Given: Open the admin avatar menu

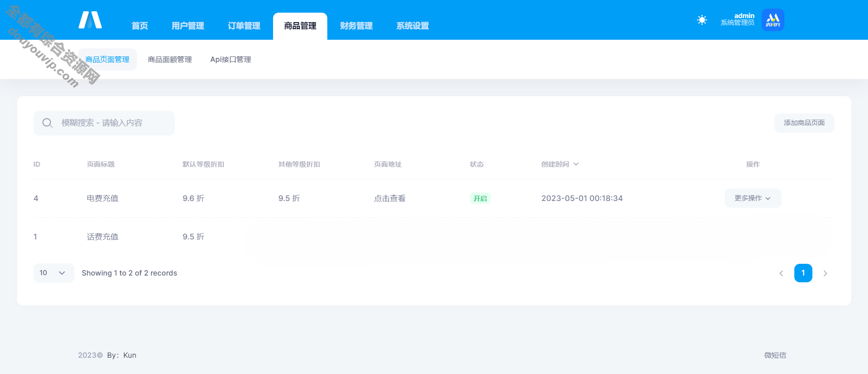Looking at the screenshot, I should 773,20.
